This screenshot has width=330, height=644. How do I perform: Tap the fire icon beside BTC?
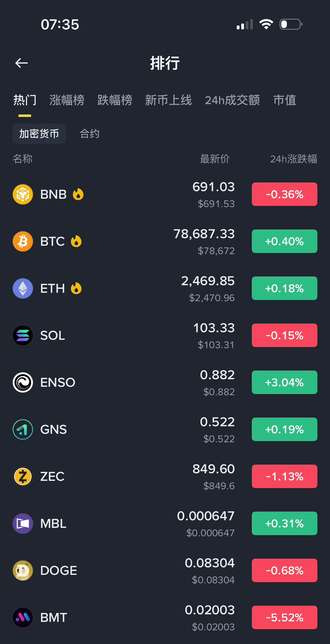pos(76,241)
